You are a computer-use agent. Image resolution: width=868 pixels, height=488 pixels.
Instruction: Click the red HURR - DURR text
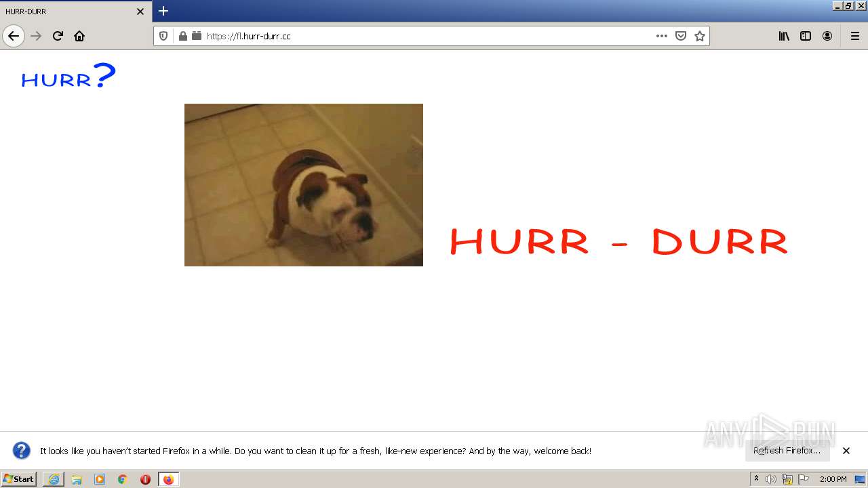tap(618, 241)
